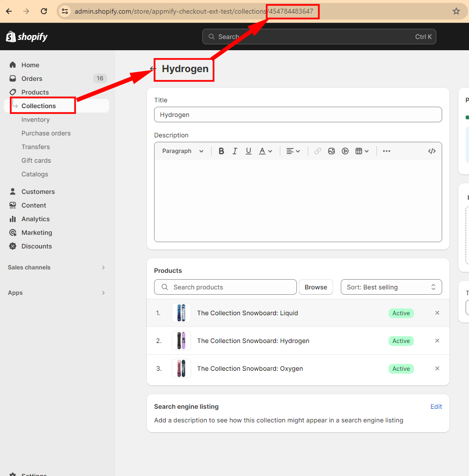The image size is (469, 476).
Task: Click the Shopify logo
Action: pos(27,37)
